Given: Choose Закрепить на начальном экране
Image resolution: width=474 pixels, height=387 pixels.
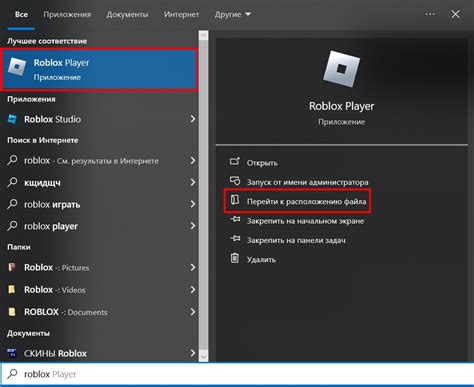Looking at the screenshot, I should [305, 221].
